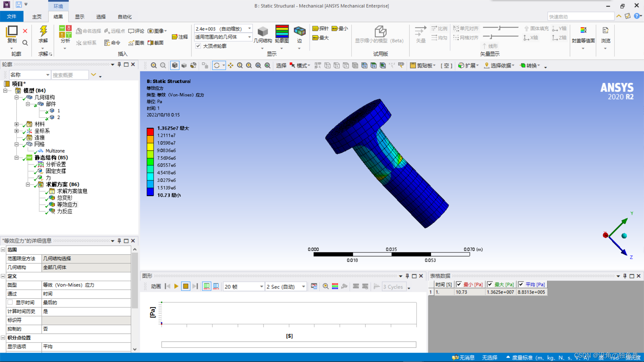
Task: Open the 文件 menu
Action: 11,16
